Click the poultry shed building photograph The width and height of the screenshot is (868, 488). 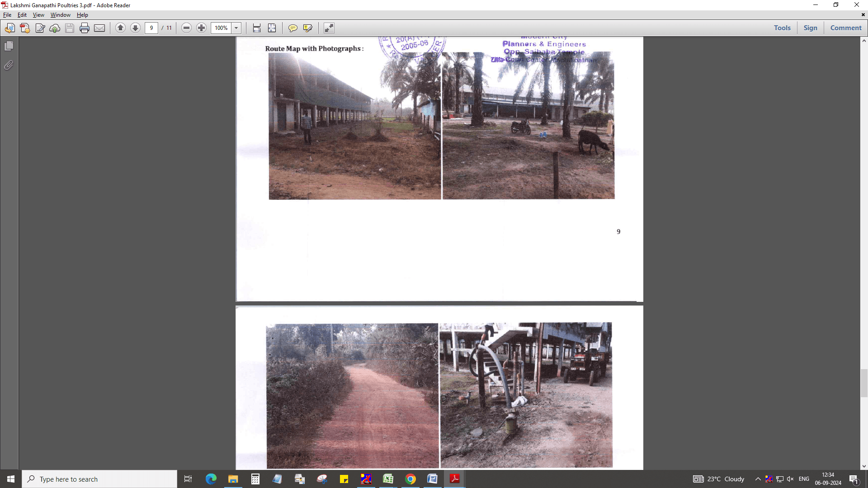[x=355, y=126]
